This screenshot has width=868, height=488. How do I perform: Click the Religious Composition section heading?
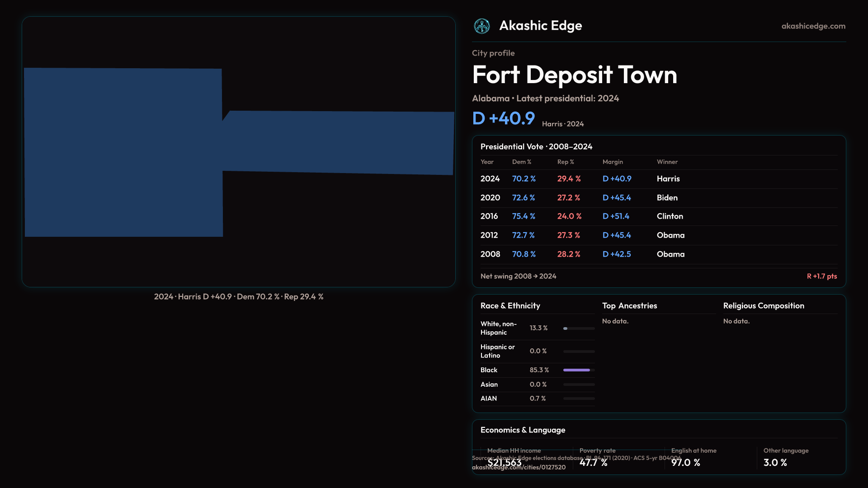(763, 306)
